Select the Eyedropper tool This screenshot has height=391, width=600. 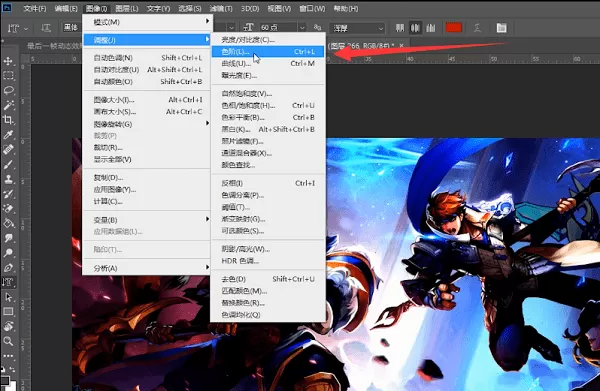click(x=8, y=135)
